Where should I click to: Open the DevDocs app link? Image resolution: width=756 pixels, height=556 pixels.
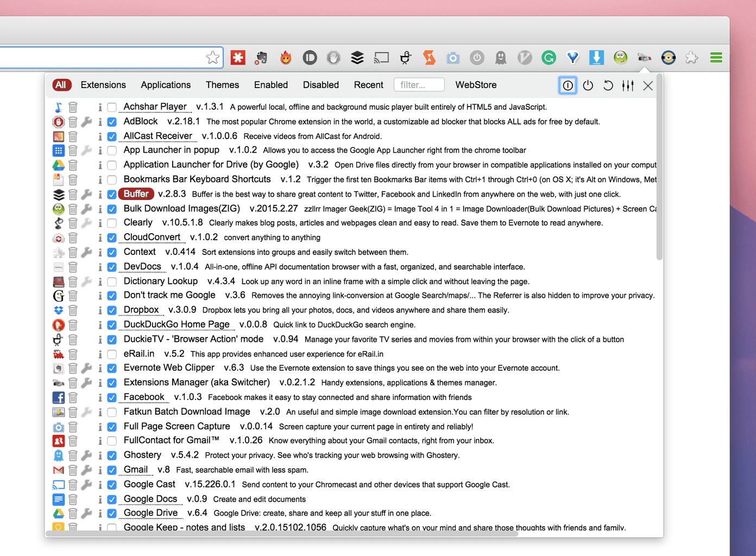142,266
